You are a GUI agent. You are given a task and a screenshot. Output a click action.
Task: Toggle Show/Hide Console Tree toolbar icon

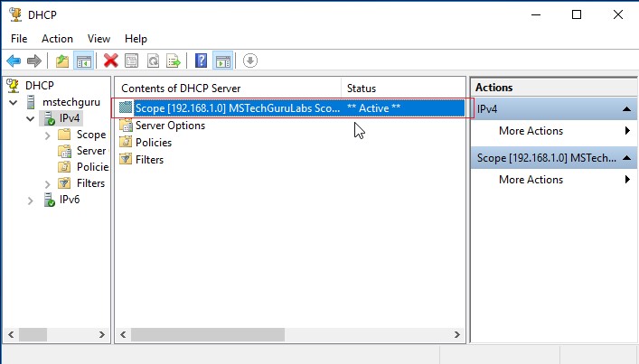(83, 61)
